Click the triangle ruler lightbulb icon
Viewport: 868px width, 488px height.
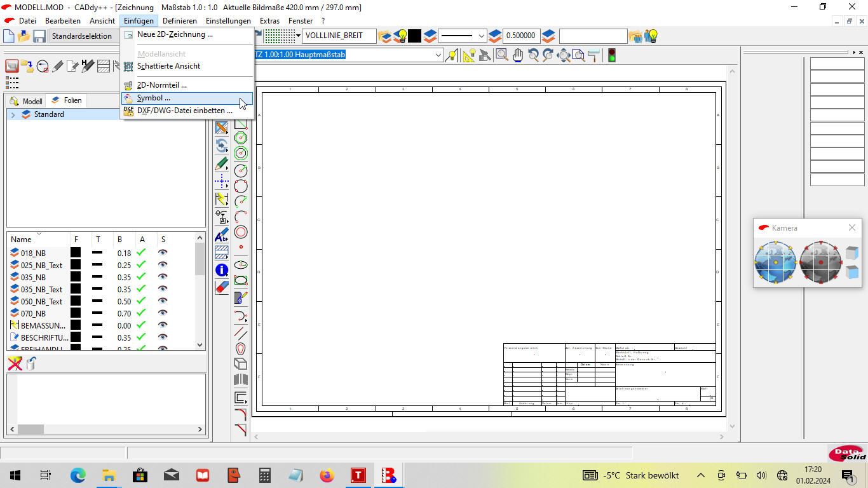point(470,55)
